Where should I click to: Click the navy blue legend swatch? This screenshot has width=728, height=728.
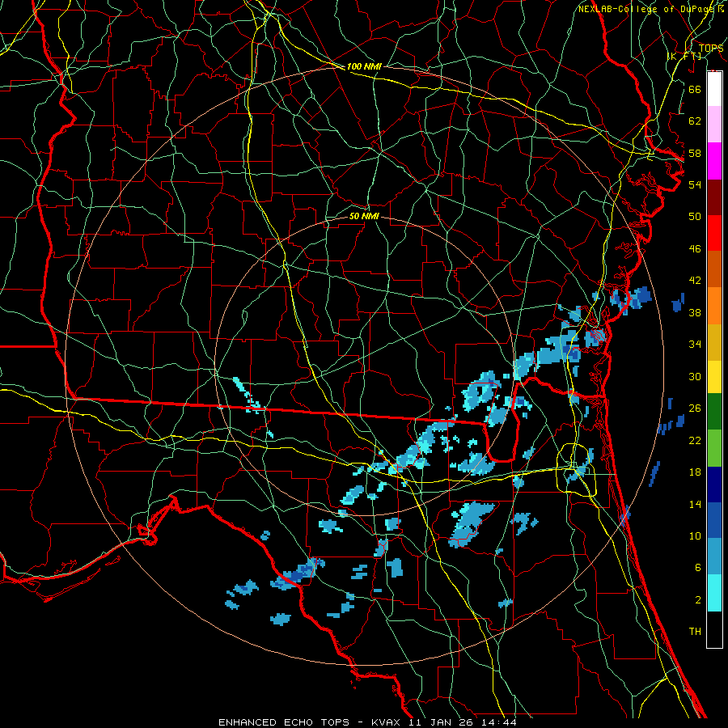(x=714, y=485)
